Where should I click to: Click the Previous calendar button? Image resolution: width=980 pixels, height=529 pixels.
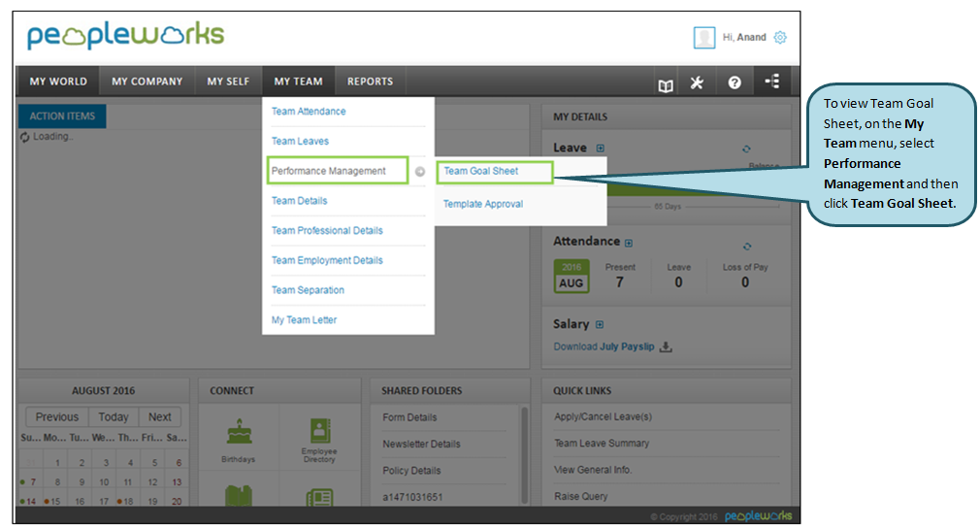[57, 417]
